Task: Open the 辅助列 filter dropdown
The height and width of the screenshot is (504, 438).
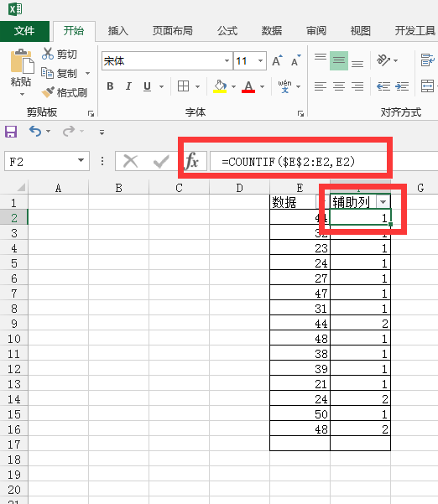Action: click(383, 202)
